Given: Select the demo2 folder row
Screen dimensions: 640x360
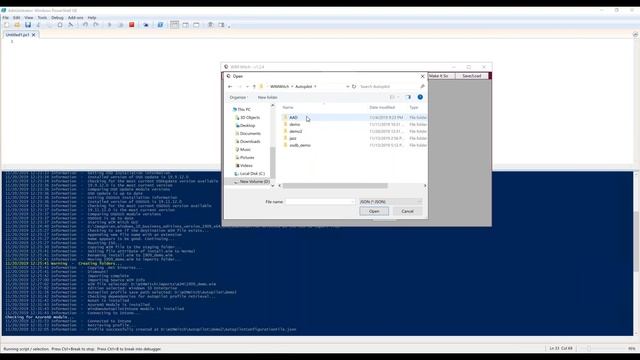Looking at the screenshot, I should pos(354,131).
